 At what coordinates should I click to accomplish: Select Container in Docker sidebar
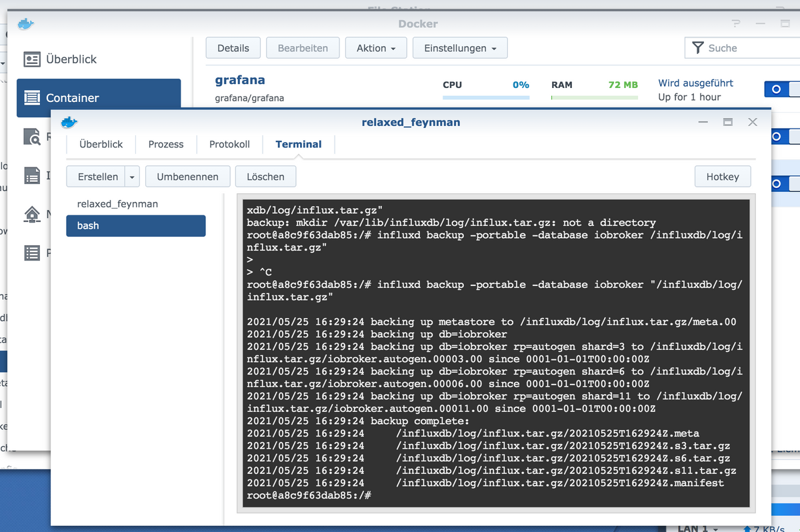click(99, 98)
